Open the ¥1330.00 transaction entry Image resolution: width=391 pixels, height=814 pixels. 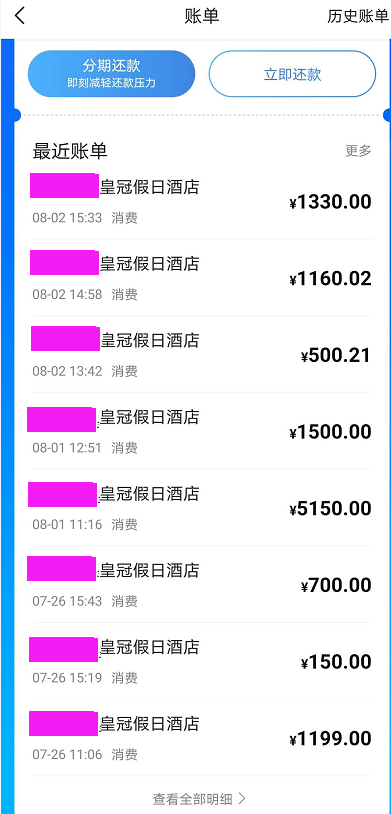[201, 201]
